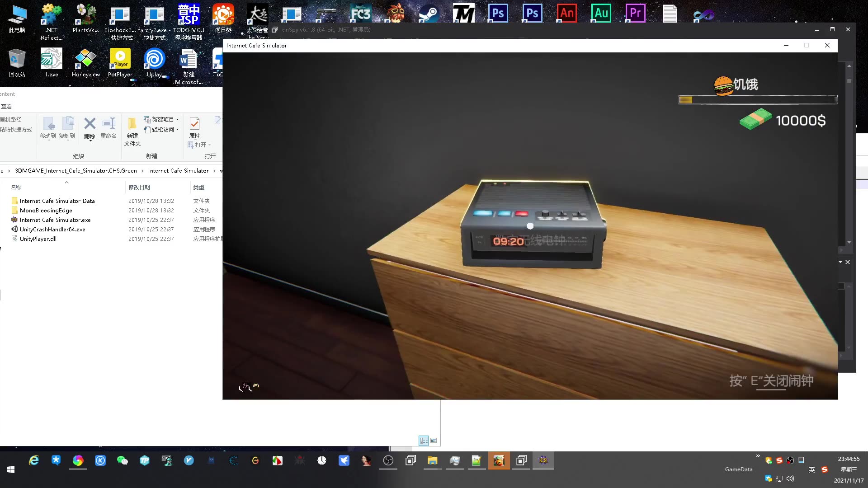Click Internet Cafe Simulator exe file

pos(55,219)
